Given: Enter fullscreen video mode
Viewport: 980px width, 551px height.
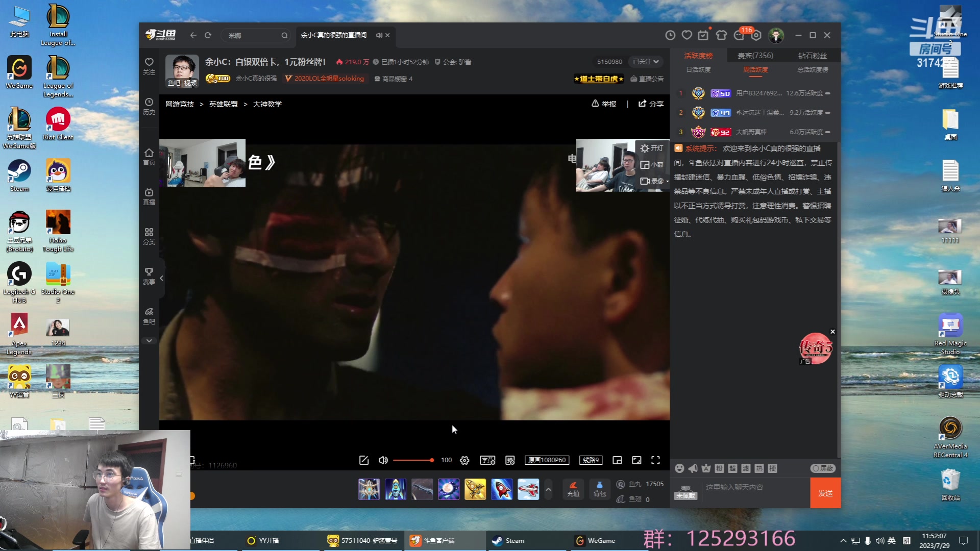Looking at the screenshot, I should pos(655,460).
